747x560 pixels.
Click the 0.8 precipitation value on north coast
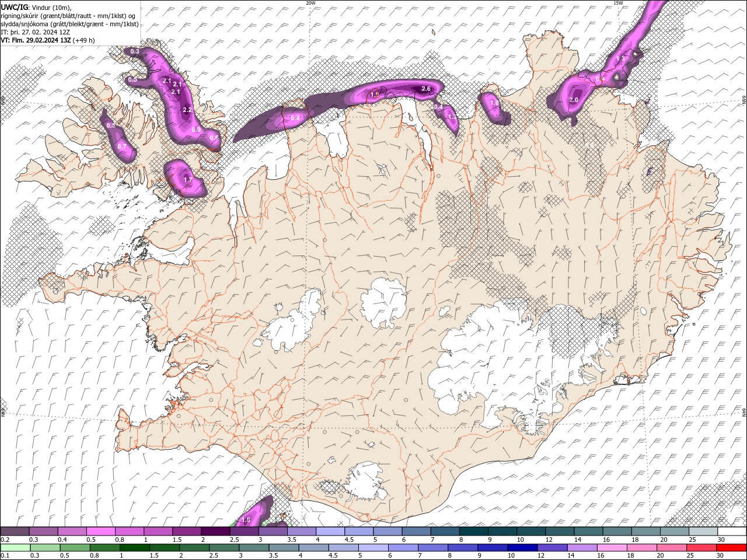tap(295, 118)
